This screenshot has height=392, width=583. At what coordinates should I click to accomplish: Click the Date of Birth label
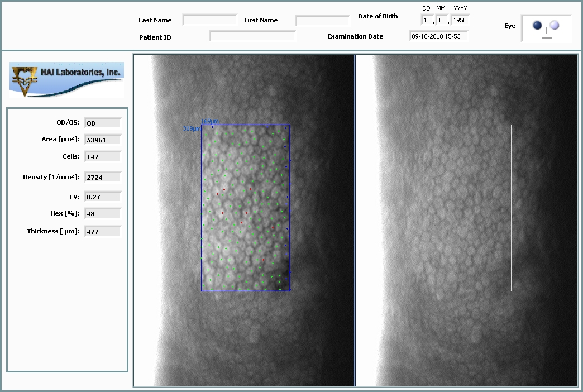(377, 16)
